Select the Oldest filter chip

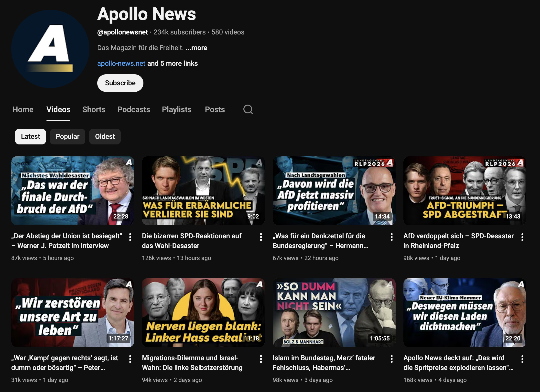pyautogui.click(x=105, y=136)
